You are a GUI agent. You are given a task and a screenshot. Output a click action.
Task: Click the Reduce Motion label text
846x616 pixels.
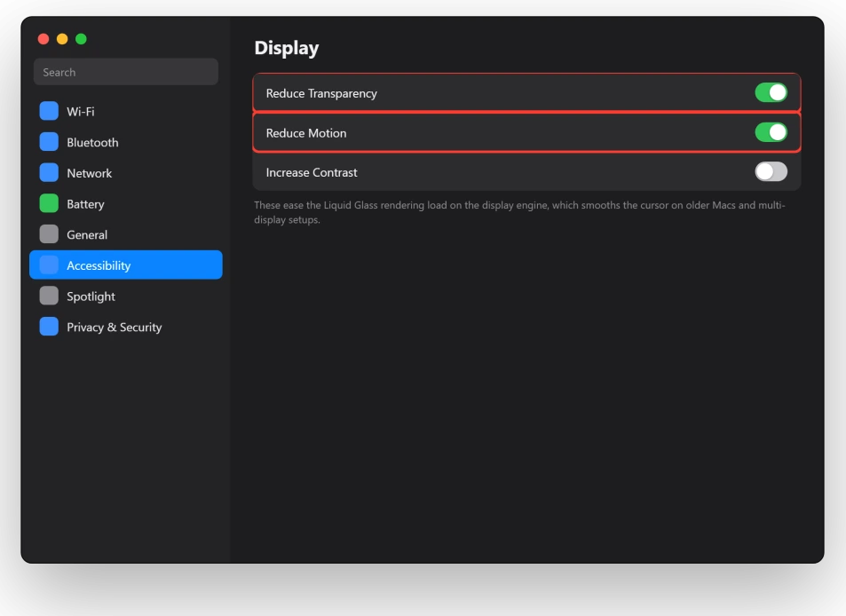tap(306, 133)
